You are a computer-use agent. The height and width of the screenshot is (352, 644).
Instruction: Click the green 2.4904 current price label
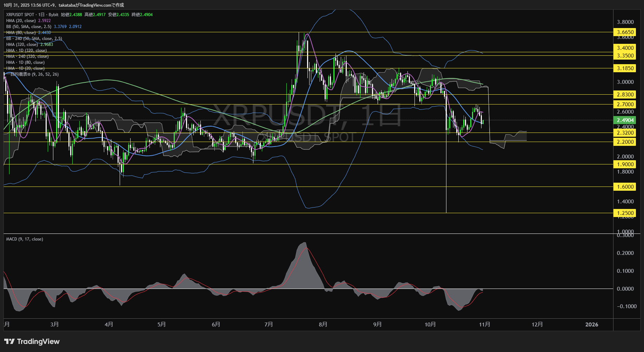click(x=625, y=120)
